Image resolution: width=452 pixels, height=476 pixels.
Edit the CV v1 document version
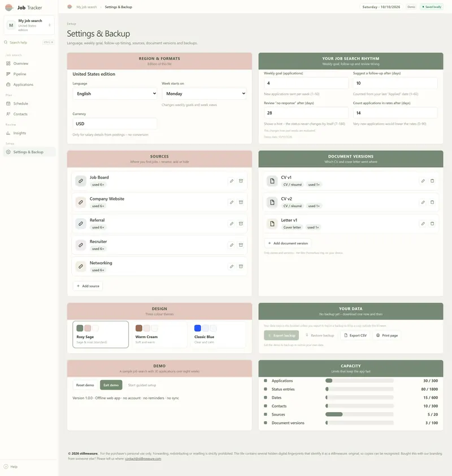(423, 181)
